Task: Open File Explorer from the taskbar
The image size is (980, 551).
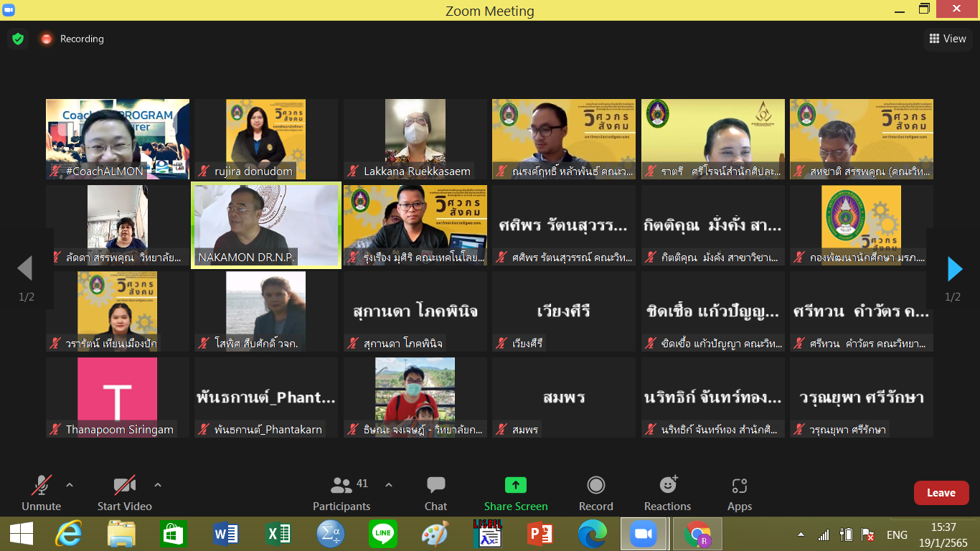Action: [x=121, y=534]
